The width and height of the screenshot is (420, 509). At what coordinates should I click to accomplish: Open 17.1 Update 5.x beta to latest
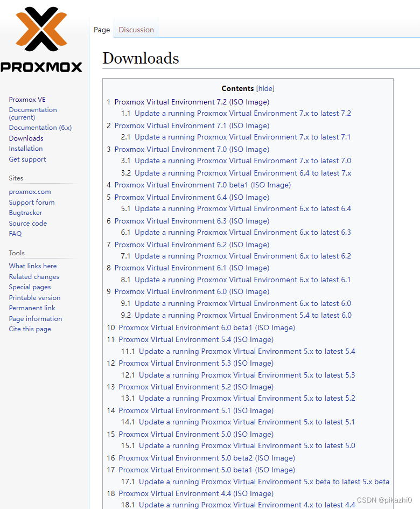[264, 482]
